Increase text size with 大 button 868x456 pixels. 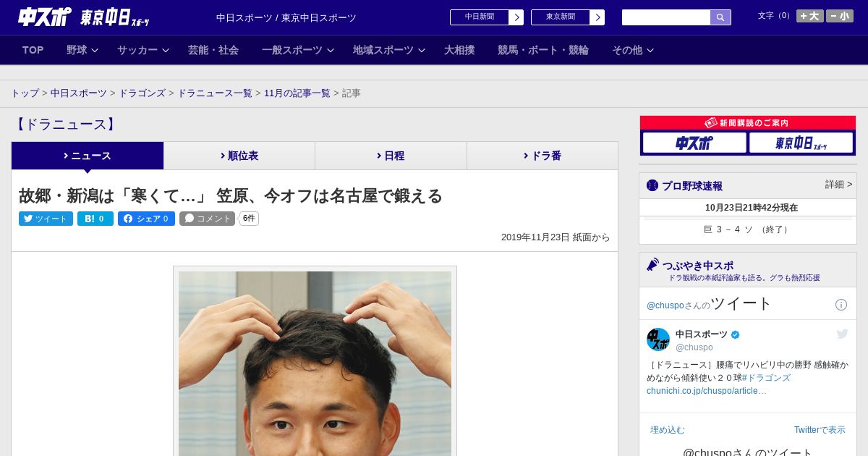coord(809,16)
